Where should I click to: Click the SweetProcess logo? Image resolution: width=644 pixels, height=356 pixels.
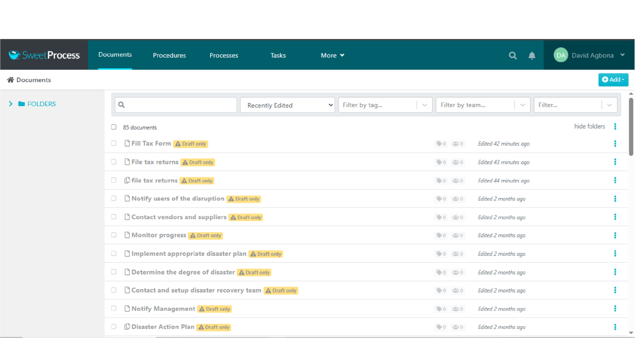(x=44, y=55)
